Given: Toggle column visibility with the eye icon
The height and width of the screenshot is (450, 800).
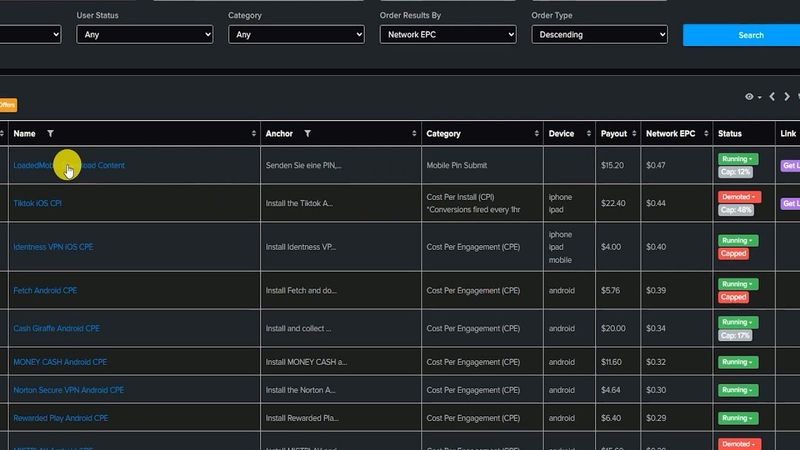Looking at the screenshot, I should click(x=752, y=97).
